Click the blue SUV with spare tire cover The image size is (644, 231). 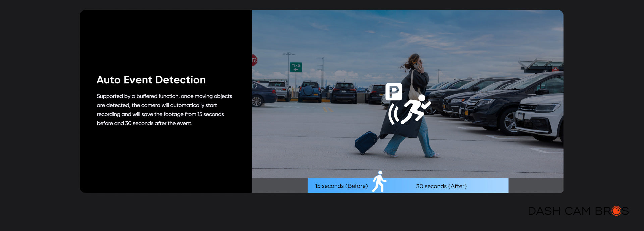(309, 91)
